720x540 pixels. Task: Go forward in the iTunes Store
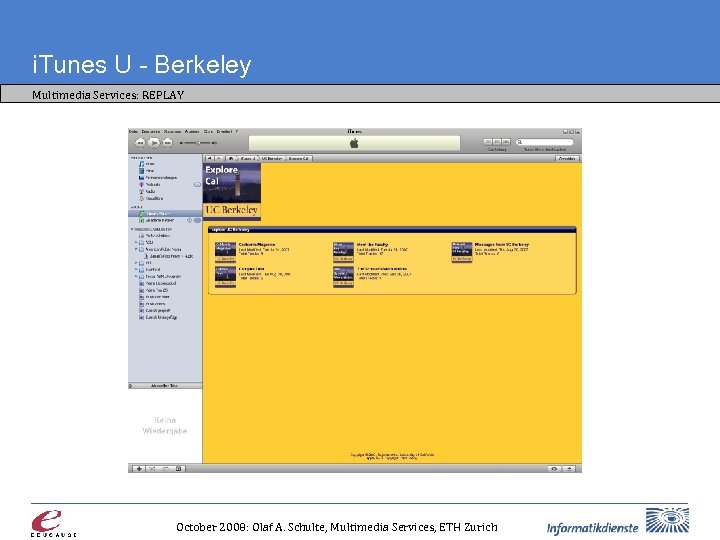tap(219, 158)
